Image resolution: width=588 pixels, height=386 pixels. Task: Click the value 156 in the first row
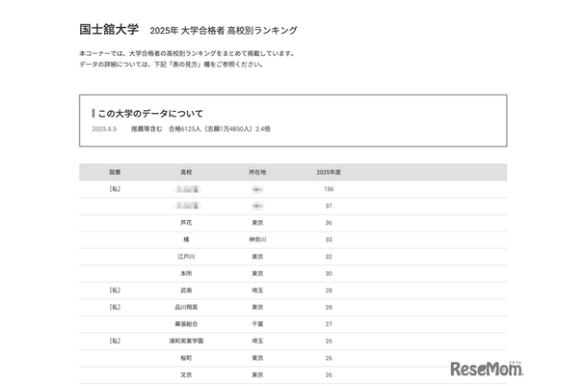pyautogui.click(x=329, y=189)
